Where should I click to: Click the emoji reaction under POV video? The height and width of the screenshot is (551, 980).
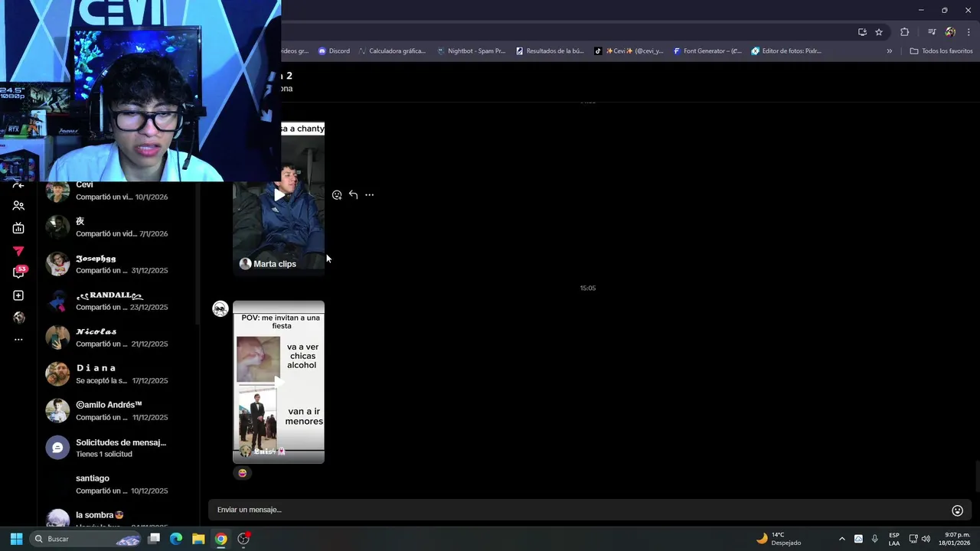243,473
